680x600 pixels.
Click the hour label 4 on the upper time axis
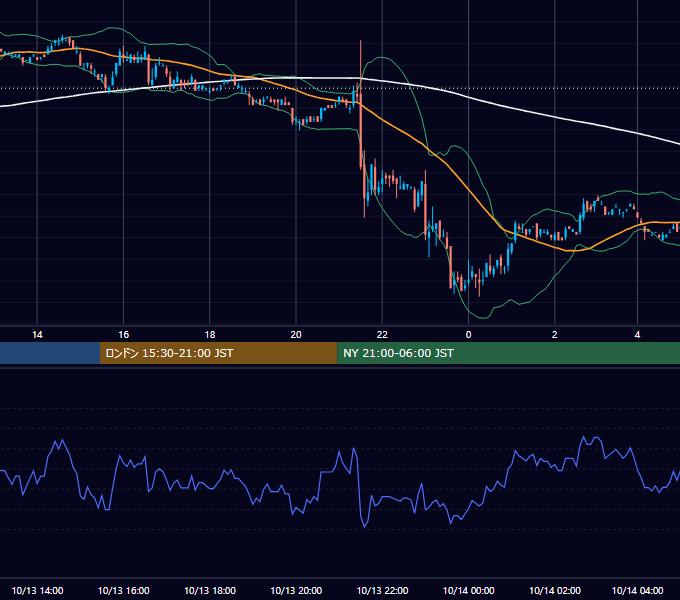coord(637,334)
